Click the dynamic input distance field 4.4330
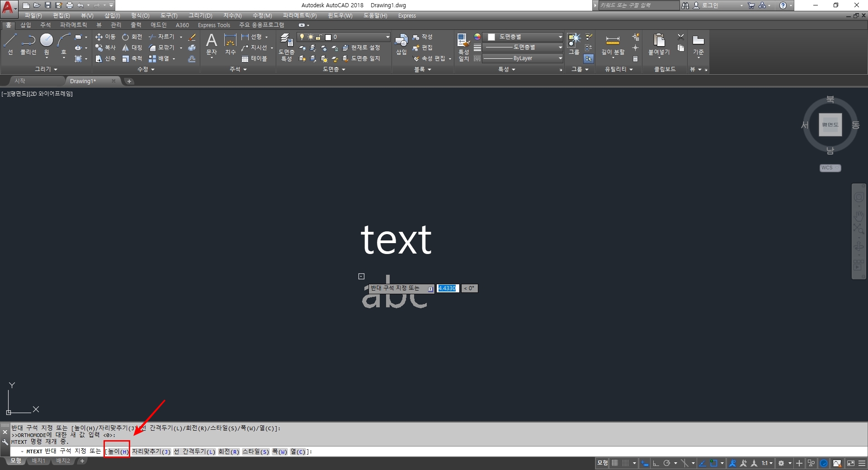868x470 pixels. (x=448, y=288)
